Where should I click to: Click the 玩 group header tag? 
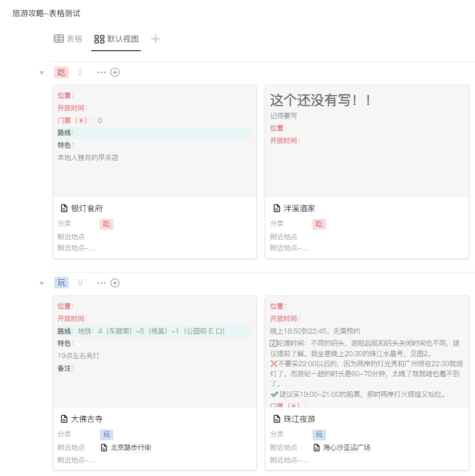tap(61, 283)
